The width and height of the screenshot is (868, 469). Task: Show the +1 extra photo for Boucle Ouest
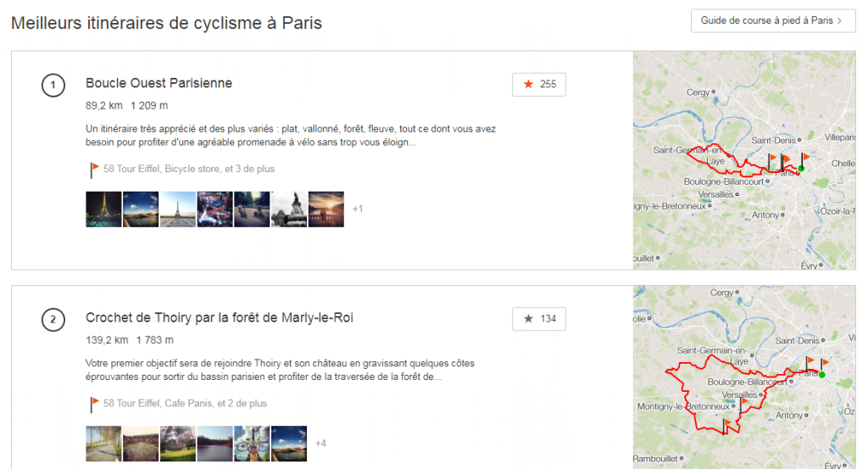click(358, 209)
